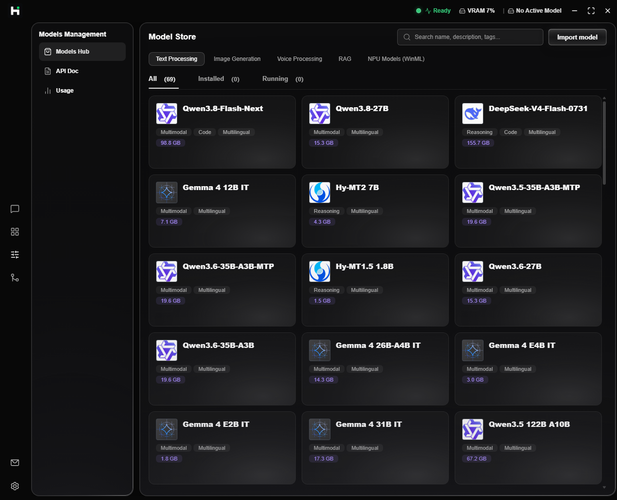
Task: Click the Qwen3.6-35B-A3B-MTP logo
Action: pyautogui.click(x=166, y=271)
